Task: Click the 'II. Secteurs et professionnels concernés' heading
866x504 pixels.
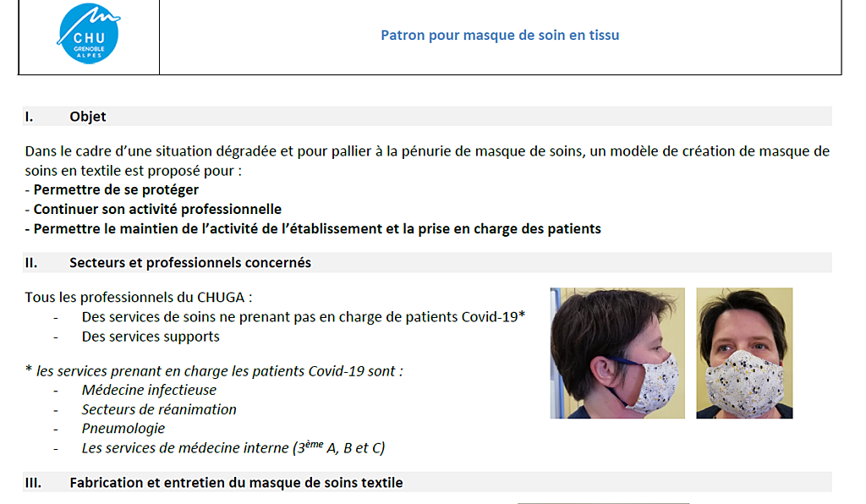Action: pyautogui.click(x=427, y=263)
